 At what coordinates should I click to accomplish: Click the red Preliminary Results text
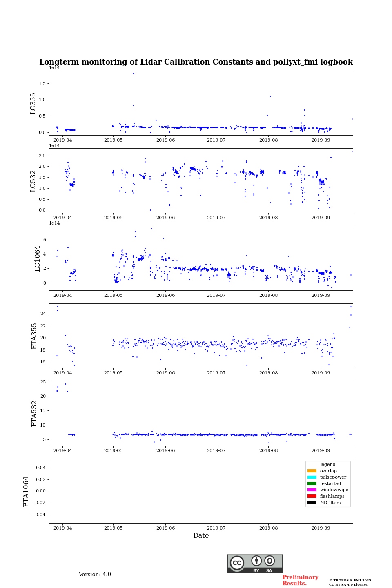pos(300,580)
